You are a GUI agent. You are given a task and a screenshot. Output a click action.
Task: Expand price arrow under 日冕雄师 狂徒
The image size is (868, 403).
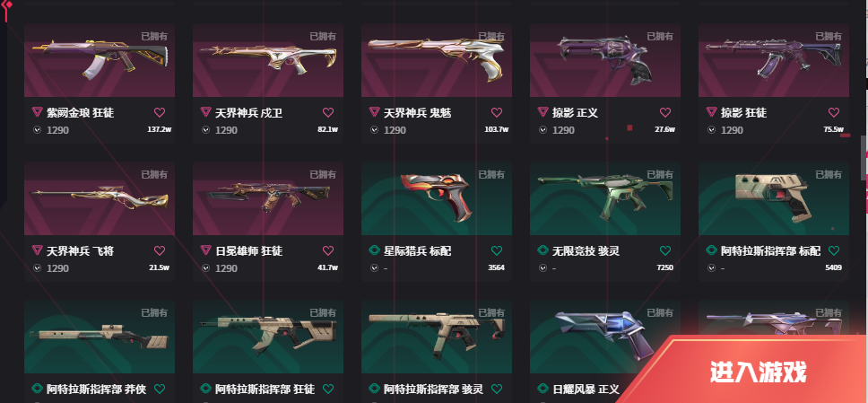pyautogui.click(x=206, y=268)
